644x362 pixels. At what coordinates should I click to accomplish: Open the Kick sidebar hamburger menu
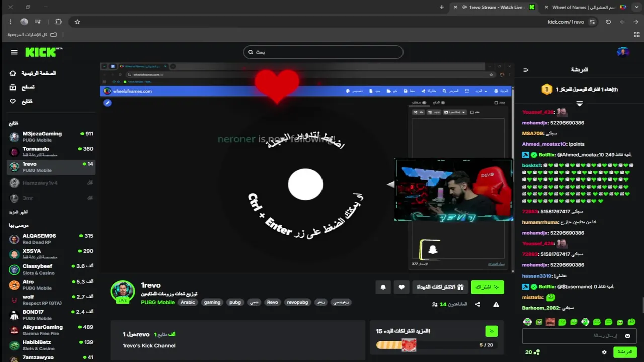click(x=14, y=52)
